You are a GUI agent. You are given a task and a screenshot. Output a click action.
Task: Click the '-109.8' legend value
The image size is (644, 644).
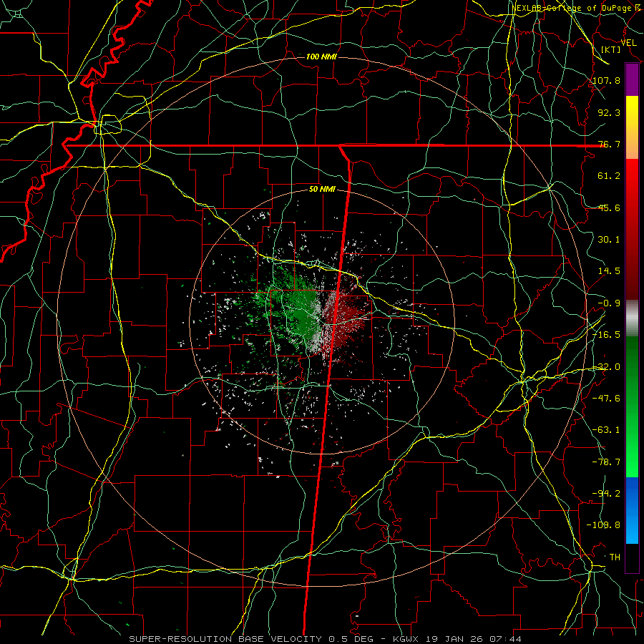tap(604, 525)
